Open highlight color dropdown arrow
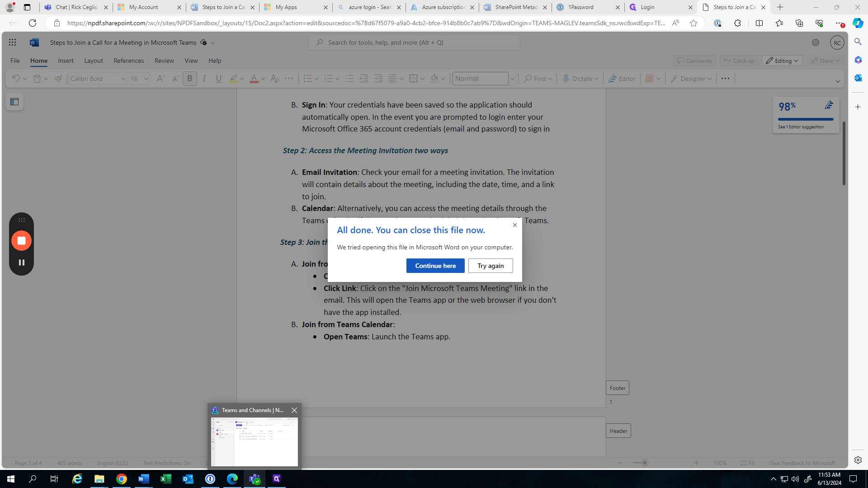This screenshot has height=488, width=868. point(242,79)
